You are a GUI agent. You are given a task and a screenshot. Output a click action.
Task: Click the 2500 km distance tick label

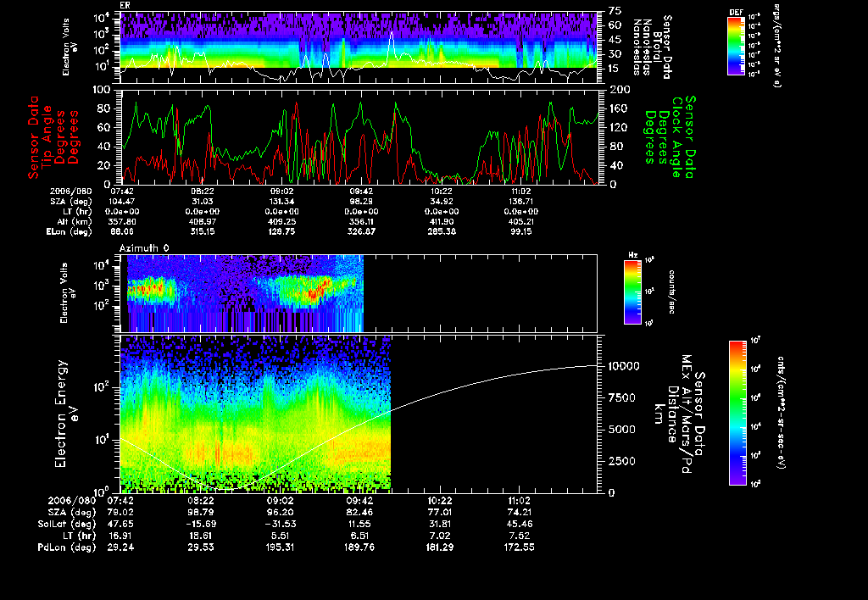(622, 462)
